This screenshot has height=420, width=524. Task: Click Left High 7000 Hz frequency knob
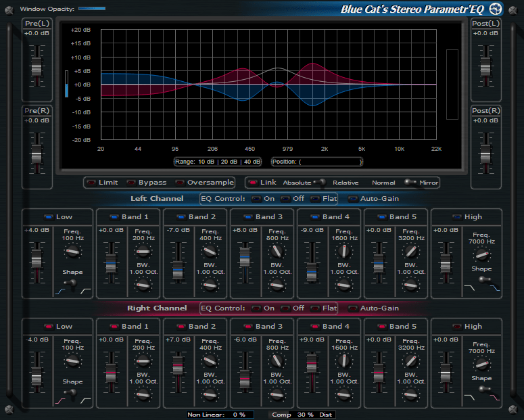[x=481, y=255]
